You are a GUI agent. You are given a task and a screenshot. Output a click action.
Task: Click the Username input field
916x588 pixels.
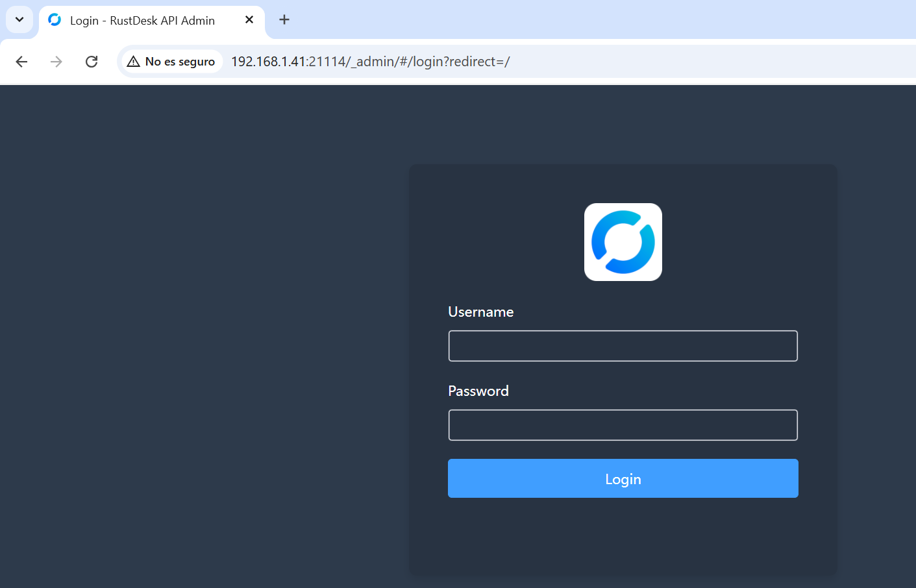point(623,346)
